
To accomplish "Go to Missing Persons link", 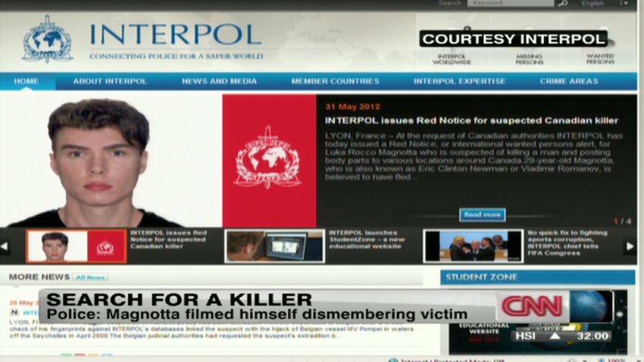I will coord(529,59).
